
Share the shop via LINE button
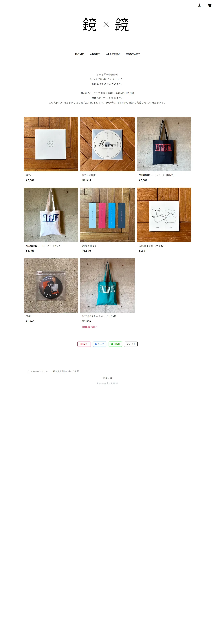click(115, 344)
